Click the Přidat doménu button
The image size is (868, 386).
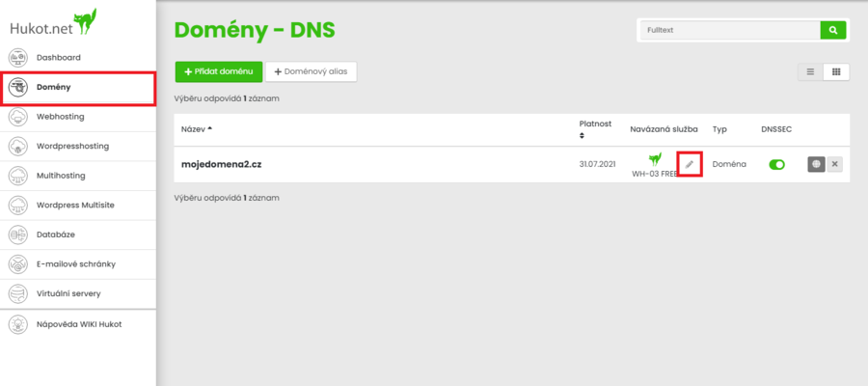tap(218, 71)
